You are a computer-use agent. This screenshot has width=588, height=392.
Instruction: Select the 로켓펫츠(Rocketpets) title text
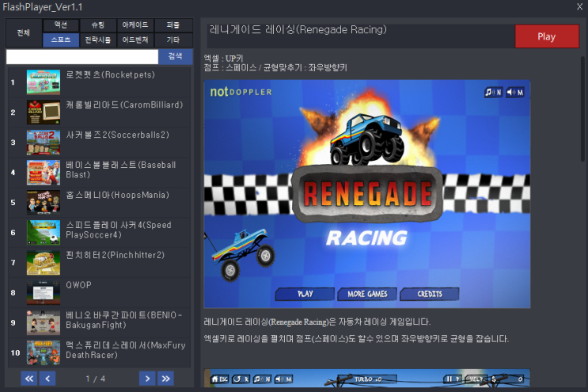(110, 74)
